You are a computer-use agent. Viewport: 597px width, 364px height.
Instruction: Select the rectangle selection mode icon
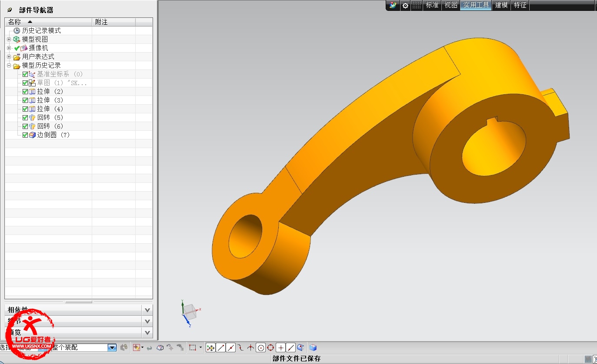[193, 347]
